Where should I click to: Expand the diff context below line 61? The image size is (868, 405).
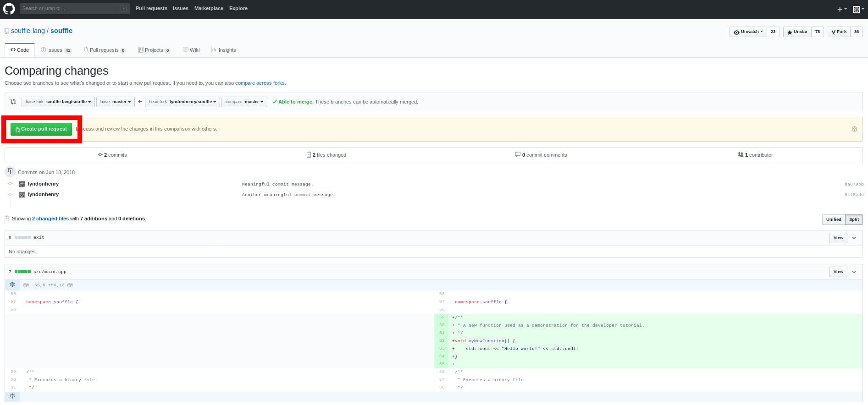[12, 396]
